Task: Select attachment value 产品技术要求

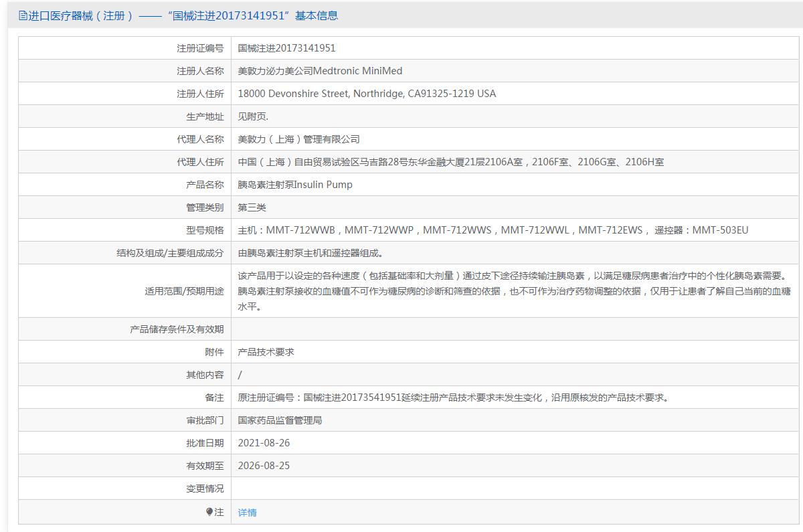Action: [x=266, y=352]
